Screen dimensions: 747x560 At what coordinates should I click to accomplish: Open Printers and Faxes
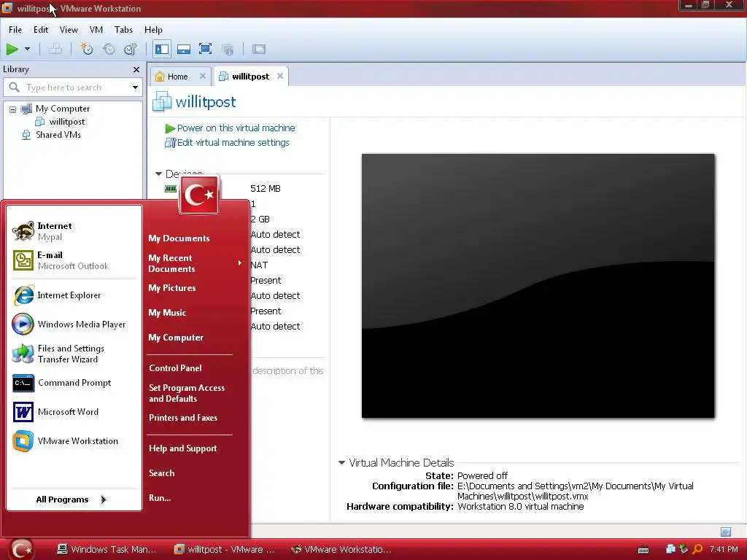pos(183,418)
